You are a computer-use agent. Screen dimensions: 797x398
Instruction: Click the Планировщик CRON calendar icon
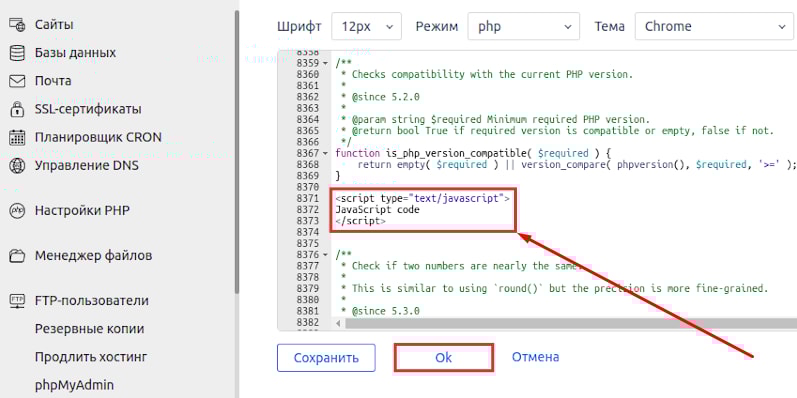tap(17, 137)
